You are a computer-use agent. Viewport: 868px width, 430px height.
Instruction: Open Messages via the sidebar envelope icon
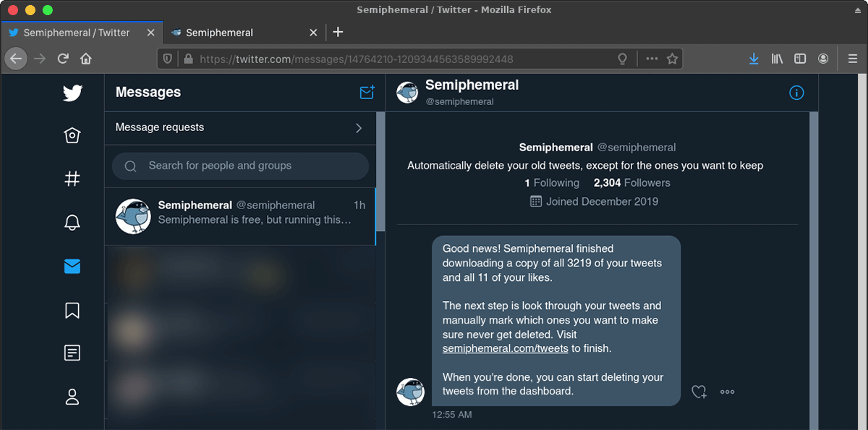pyautogui.click(x=72, y=266)
